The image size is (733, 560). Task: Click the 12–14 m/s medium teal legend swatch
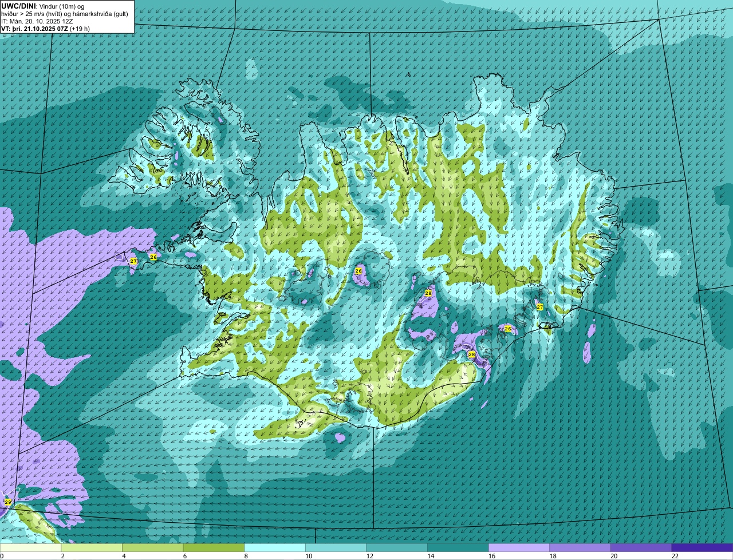tap(397, 548)
